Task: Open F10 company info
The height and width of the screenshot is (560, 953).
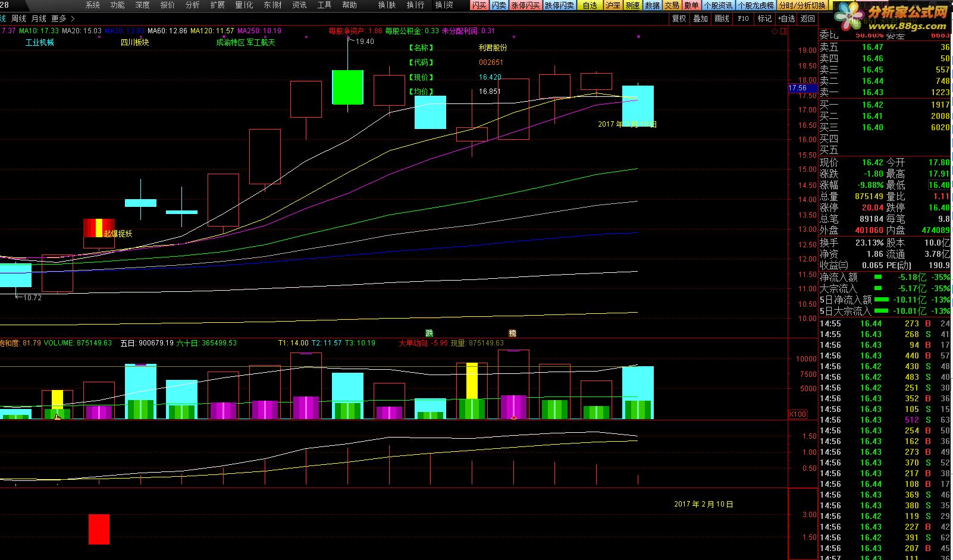Action: click(x=744, y=18)
